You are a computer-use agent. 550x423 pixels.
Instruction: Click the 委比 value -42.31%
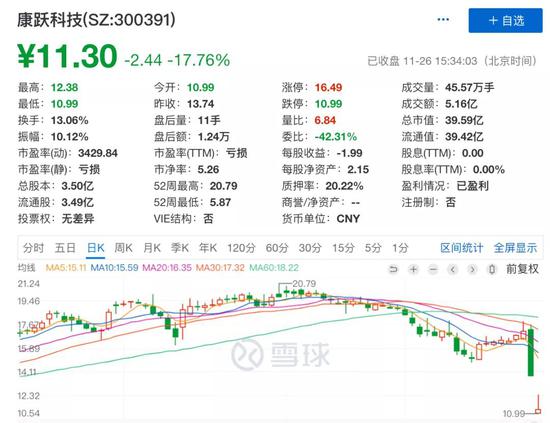click(336, 137)
